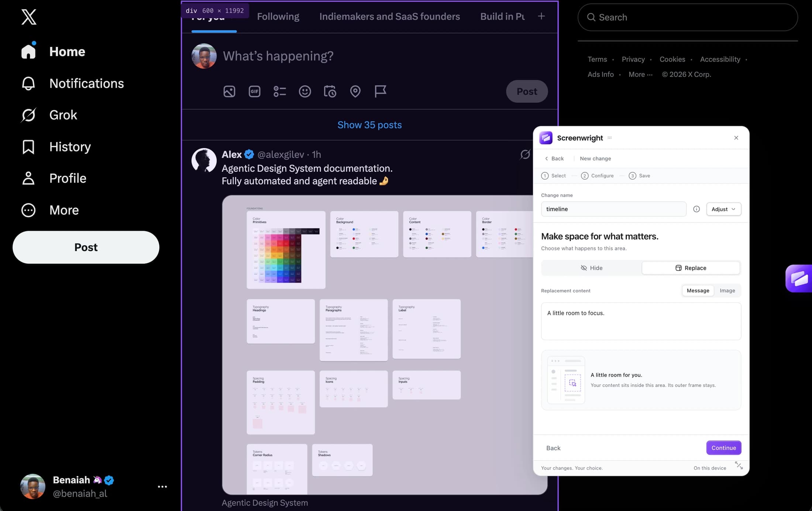Open the emoji picker in composer
The width and height of the screenshot is (812, 511).
point(305,91)
